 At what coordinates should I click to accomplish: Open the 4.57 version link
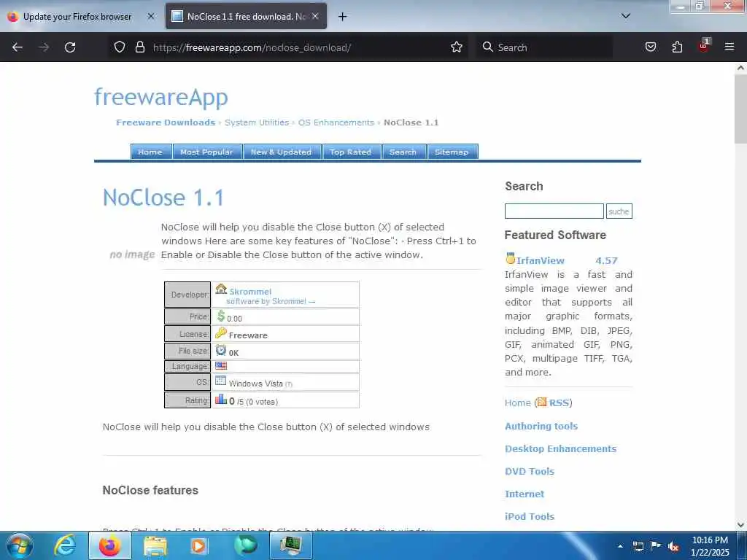pos(606,260)
